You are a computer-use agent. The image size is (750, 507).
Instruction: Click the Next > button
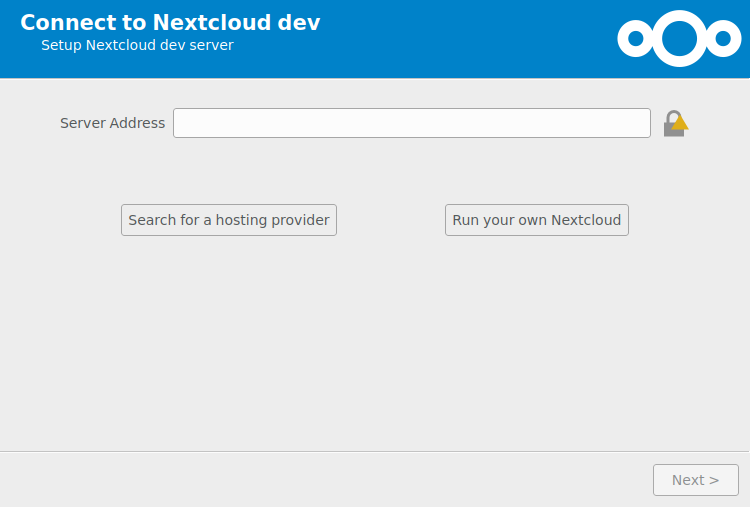click(x=695, y=480)
